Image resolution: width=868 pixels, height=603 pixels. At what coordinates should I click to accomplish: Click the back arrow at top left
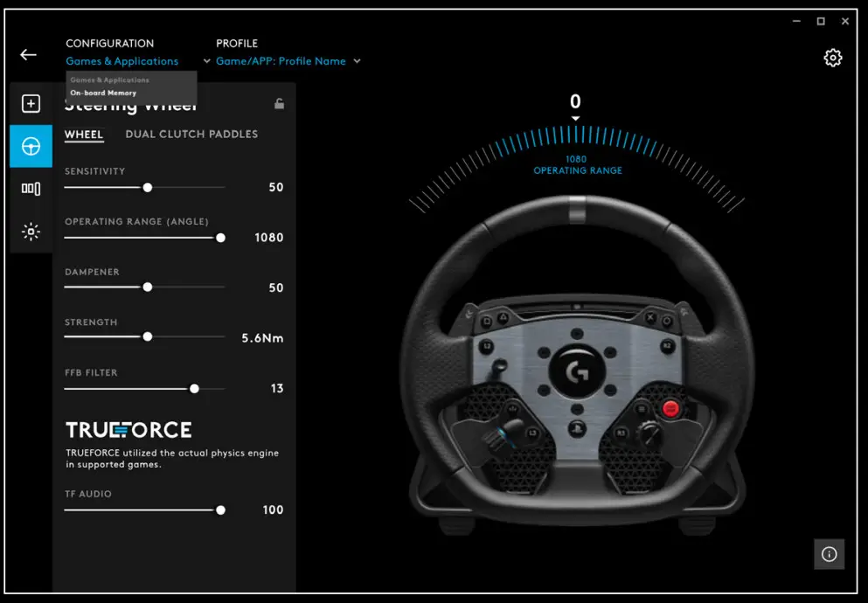(x=27, y=54)
